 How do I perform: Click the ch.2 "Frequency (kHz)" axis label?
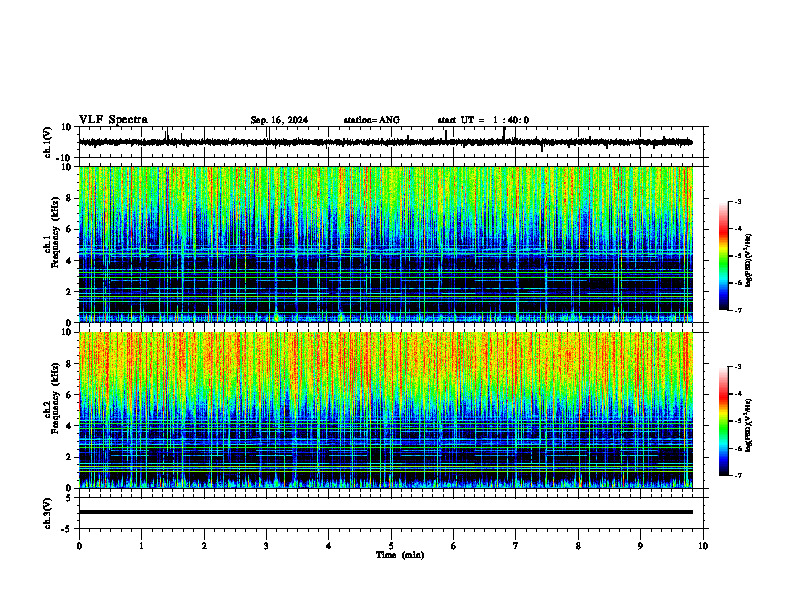pyautogui.click(x=56, y=398)
